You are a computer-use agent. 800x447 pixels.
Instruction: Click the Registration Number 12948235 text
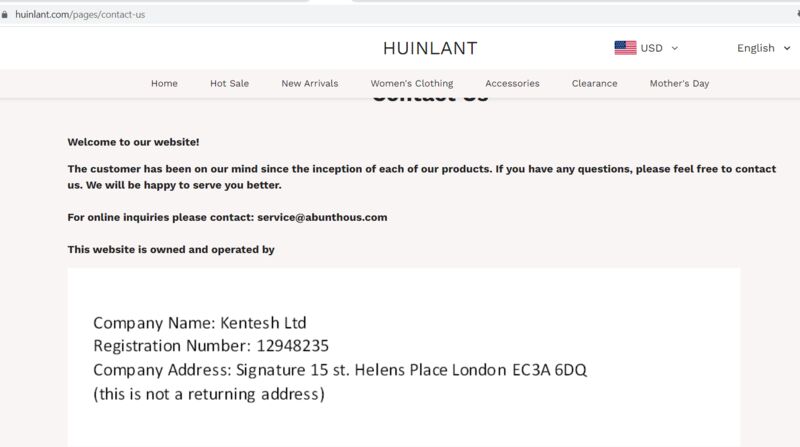pos(211,346)
